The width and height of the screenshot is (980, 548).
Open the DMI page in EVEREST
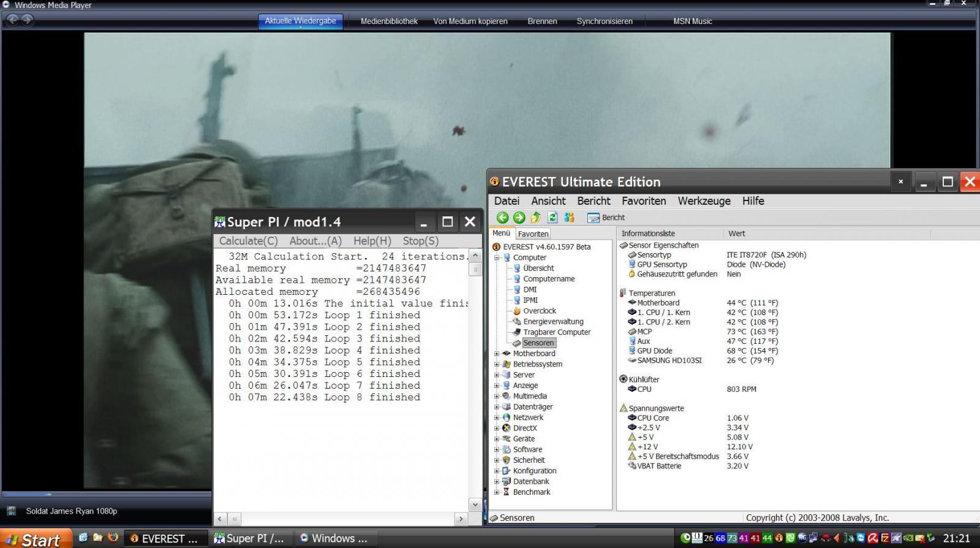point(525,289)
